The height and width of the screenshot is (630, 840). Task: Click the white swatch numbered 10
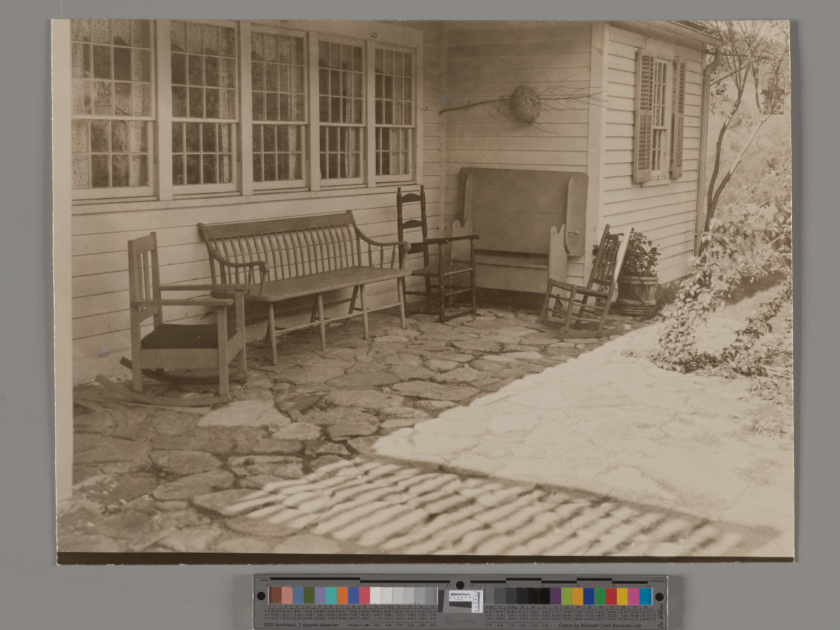(x=376, y=595)
